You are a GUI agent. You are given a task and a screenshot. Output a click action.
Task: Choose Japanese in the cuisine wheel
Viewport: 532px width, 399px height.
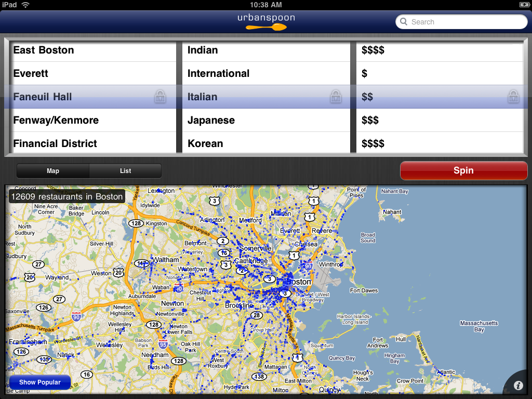211,121
